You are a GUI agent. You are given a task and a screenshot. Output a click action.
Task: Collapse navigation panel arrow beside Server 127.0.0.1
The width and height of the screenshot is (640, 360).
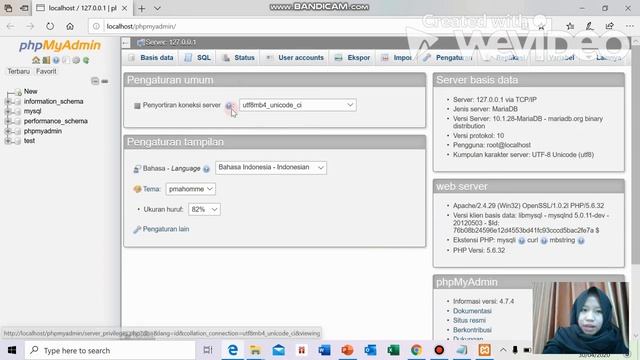tap(126, 42)
